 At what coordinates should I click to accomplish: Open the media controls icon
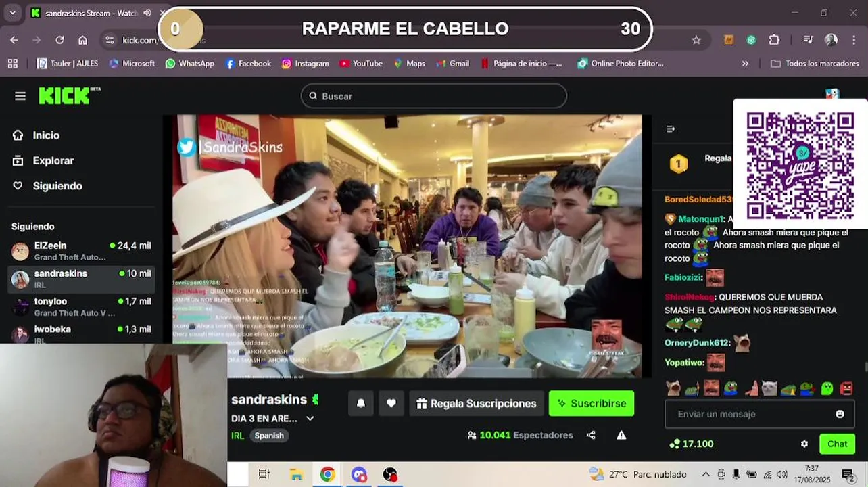click(x=808, y=40)
